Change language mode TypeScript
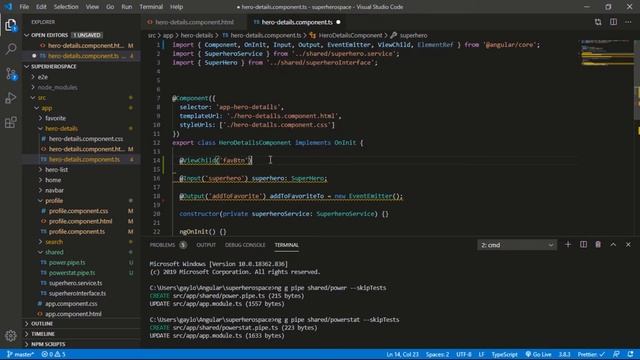The image size is (640, 360). pyautogui.click(x=504, y=354)
